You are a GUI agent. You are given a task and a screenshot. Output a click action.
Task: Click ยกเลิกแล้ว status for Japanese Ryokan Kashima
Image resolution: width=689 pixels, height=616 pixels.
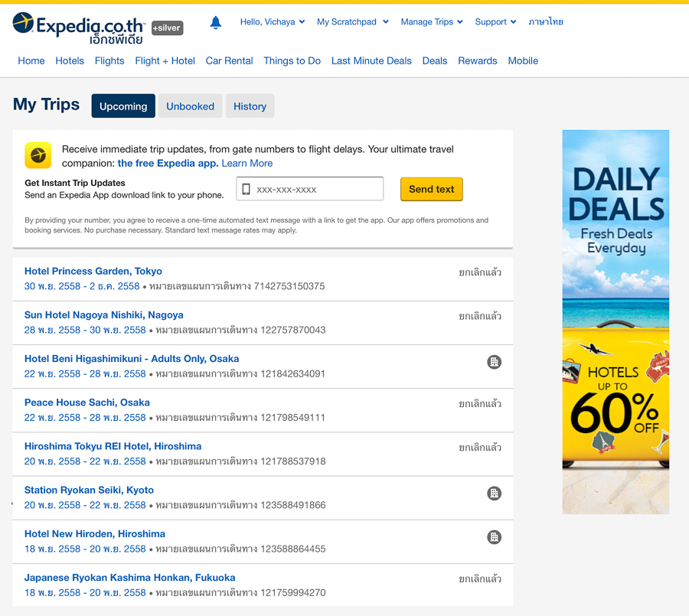(480, 579)
